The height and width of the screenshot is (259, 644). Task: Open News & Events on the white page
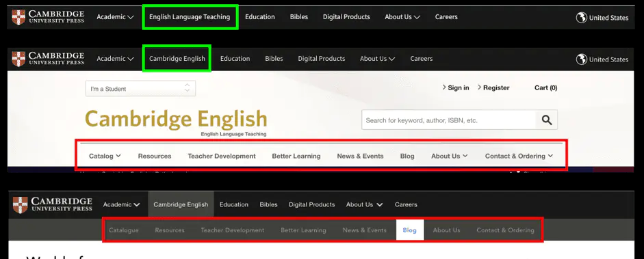(360, 156)
